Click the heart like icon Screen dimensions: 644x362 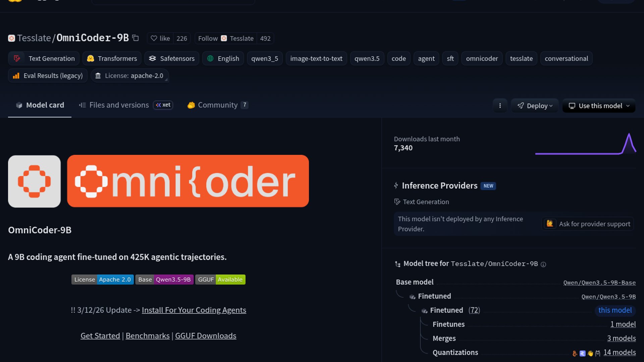pyautogui.click(x=154, y=38)
